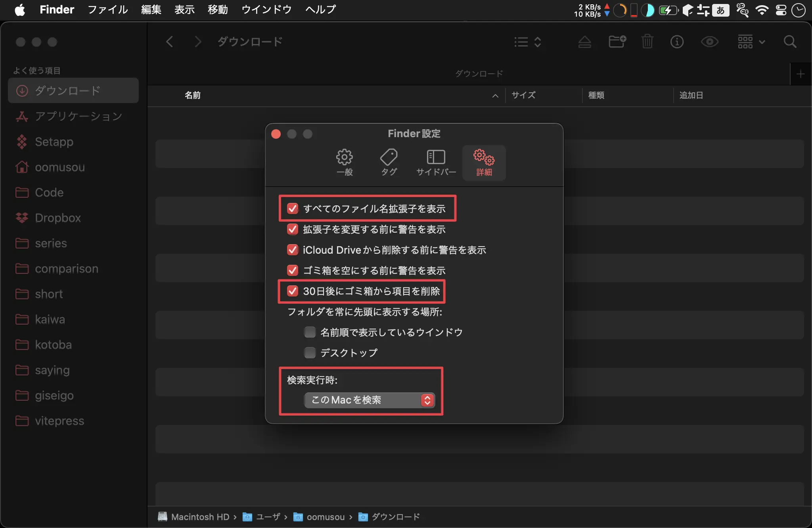The image size is (812, 528).
Task: Select the 詳細 (Advanced) settings tab
Action: point(484,163)
